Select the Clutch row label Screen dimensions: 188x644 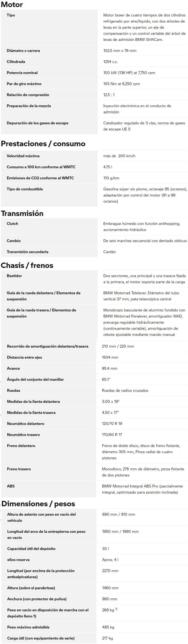click(x=12, y=224)
